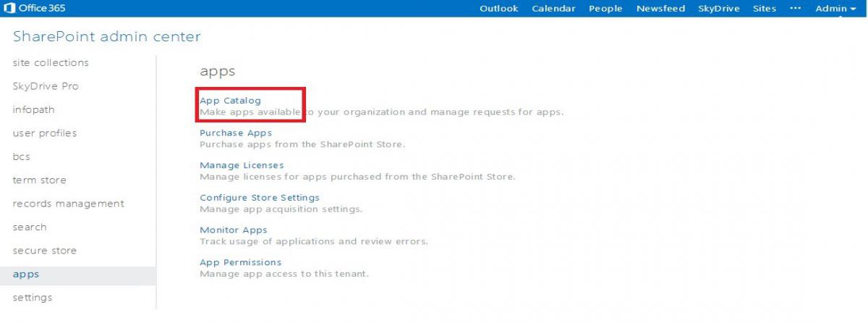Open the Monitor Apps link
Screen dimensions: 868x323
pyautogui.click(x=234, y=230)
